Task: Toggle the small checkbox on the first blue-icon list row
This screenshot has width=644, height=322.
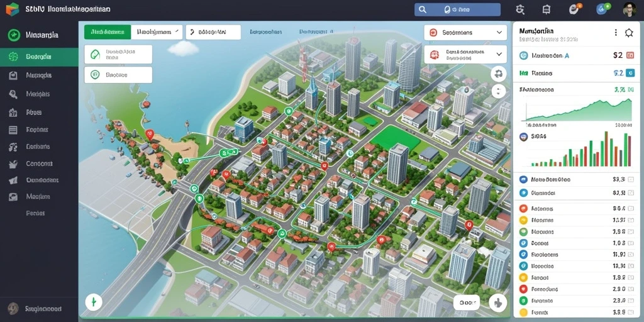Action: click(631, 179)
